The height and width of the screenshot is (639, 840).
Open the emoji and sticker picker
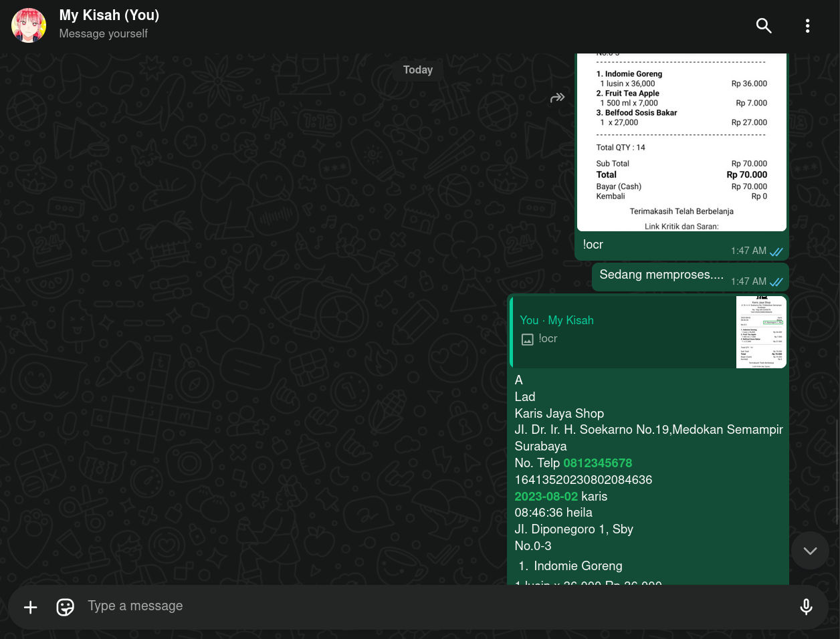(x=65, y=607)
